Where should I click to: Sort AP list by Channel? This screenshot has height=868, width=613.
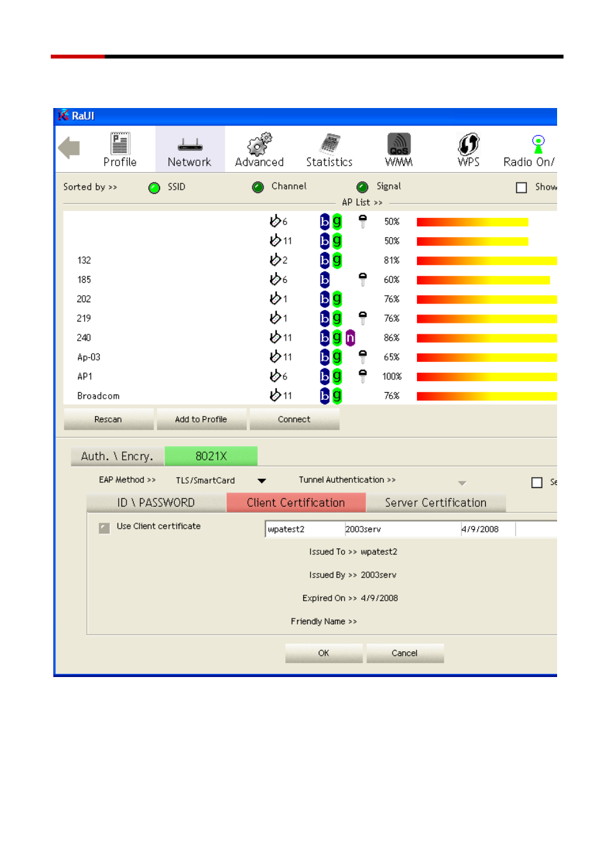coord(258,187)
